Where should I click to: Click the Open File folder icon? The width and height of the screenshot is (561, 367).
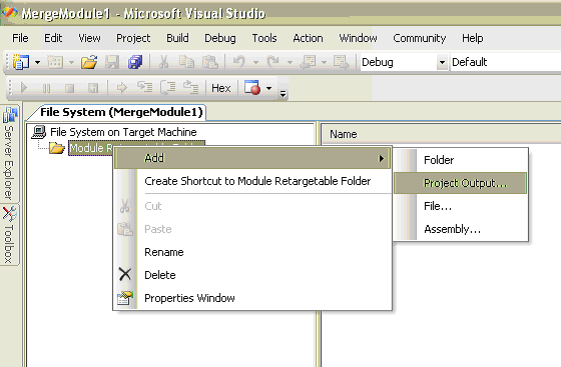click(x=89, y=62)
